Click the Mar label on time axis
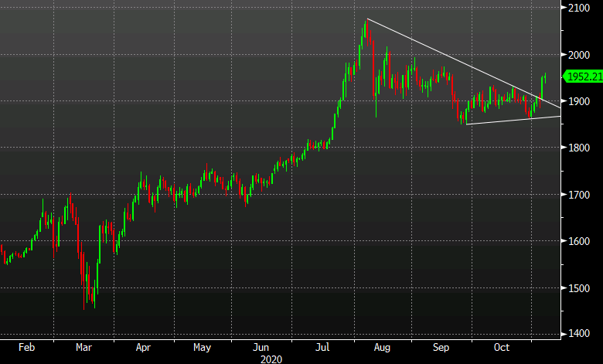This screenshot has height=364, width=603. 83,348
